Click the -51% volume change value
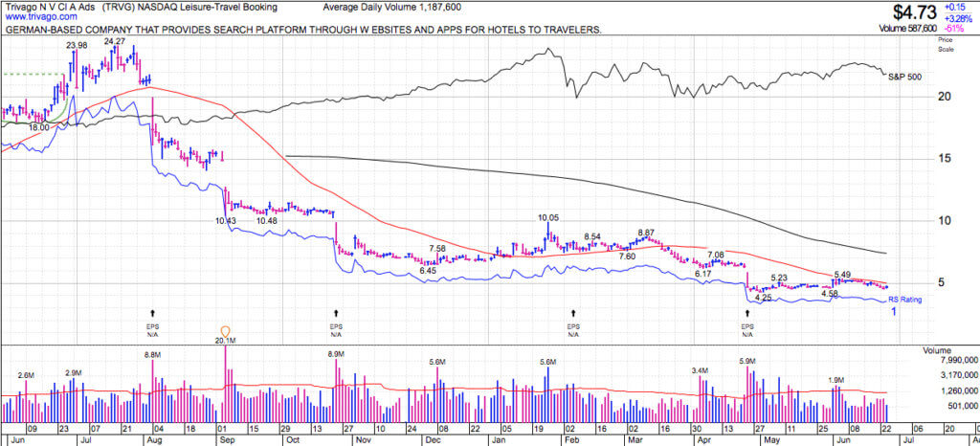 [x=954, y=28]
